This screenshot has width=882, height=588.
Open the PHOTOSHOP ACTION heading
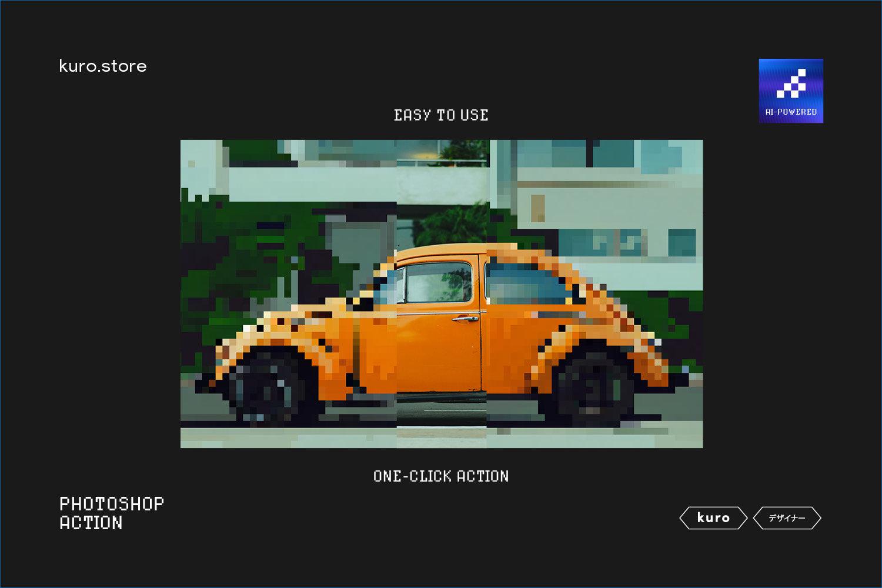pyautogui.click(x=111, y=513)
